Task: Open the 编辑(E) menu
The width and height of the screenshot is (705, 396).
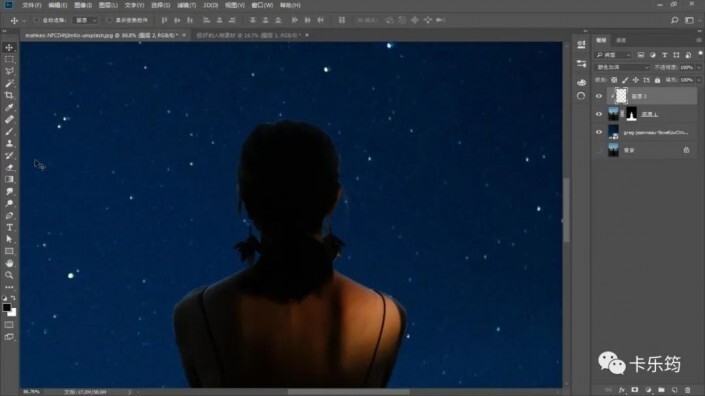Action: click(58, 5)
